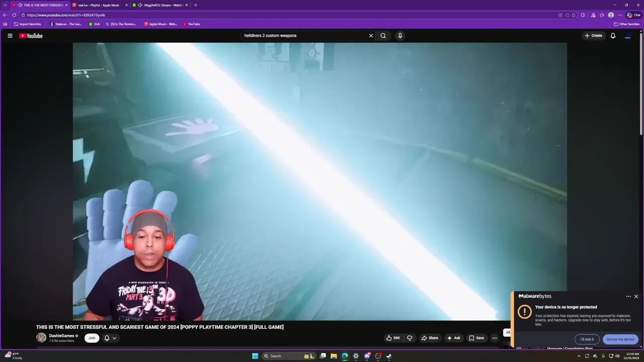644x362 pixels.
Task: Share the Poppy Playtime video
Action: click(x=430, y=338)
